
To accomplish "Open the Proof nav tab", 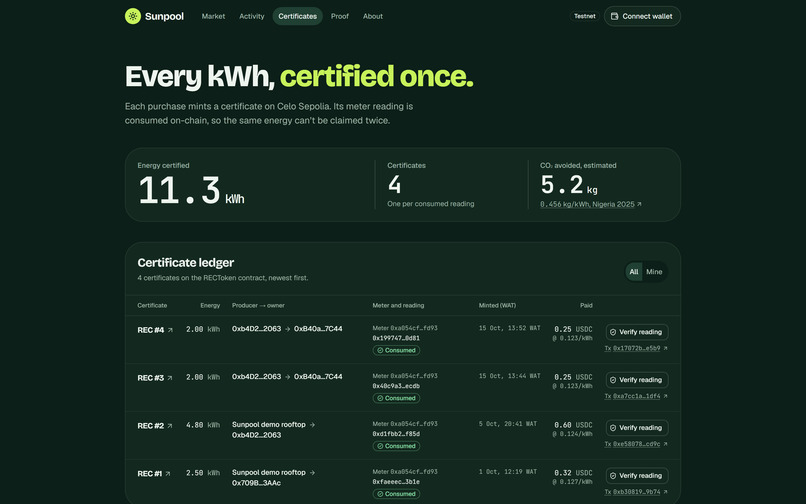I will pyautogui.click(x=340, y=16).
